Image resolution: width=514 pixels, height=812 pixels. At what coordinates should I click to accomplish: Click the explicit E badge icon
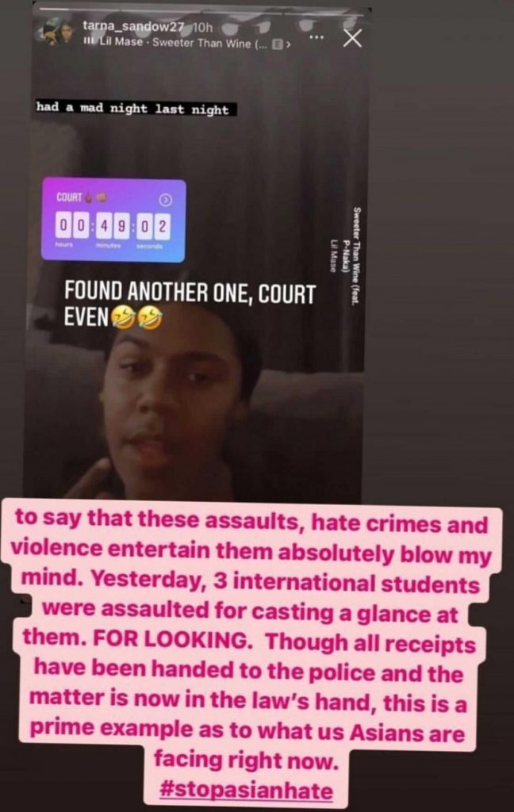278,44
